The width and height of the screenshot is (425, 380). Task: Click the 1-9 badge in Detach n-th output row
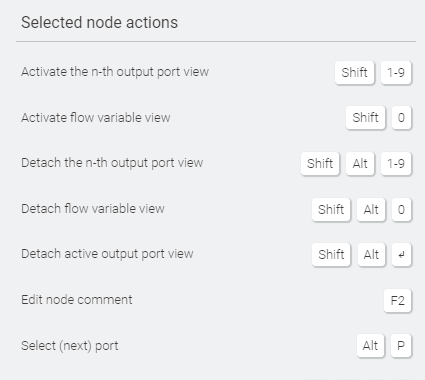click(x=396, y=163)
